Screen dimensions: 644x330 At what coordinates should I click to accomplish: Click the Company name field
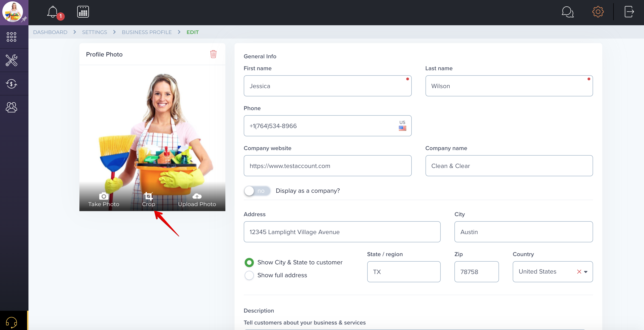pos(509,166)
